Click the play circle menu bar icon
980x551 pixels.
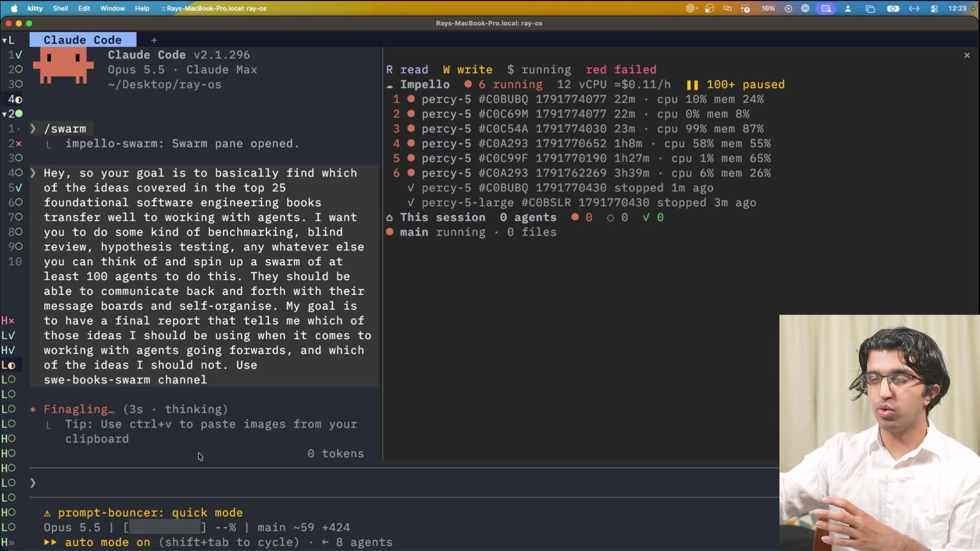pyautogui.click(x=788, y=9)
